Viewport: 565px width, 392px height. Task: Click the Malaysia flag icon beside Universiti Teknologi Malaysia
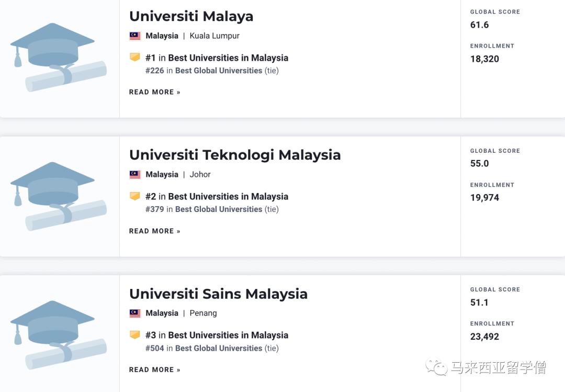134,175
